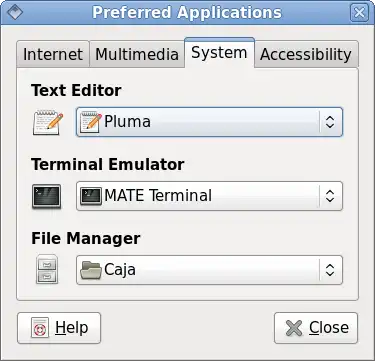Click the Close button at the bottom
Viewport: 375px width, 361px height.
click(316, 328)
